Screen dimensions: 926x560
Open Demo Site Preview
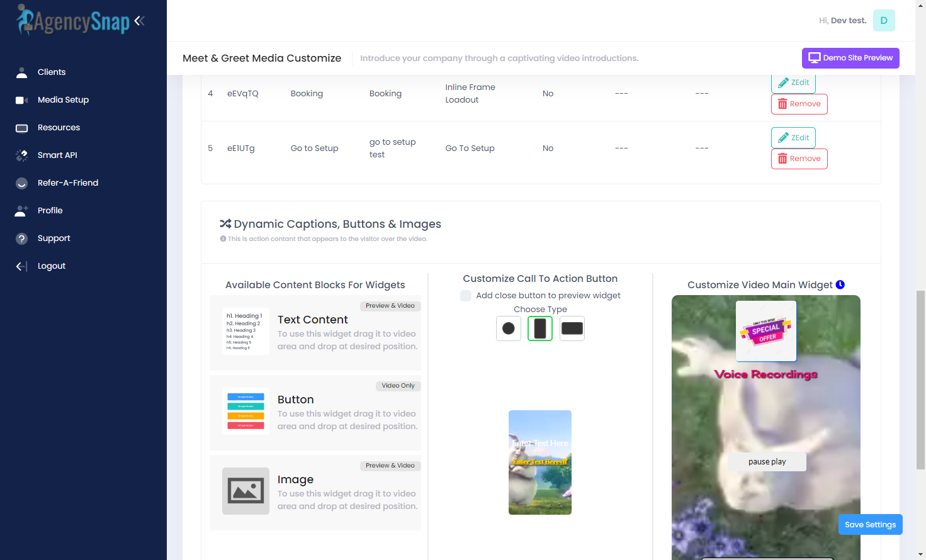[x=850, y=58]
